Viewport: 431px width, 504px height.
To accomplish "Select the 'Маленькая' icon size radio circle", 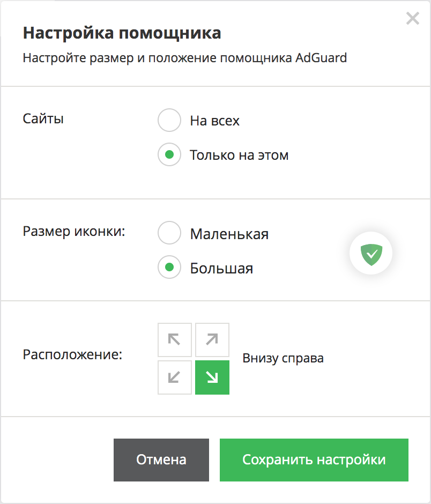I will point(169,233).
